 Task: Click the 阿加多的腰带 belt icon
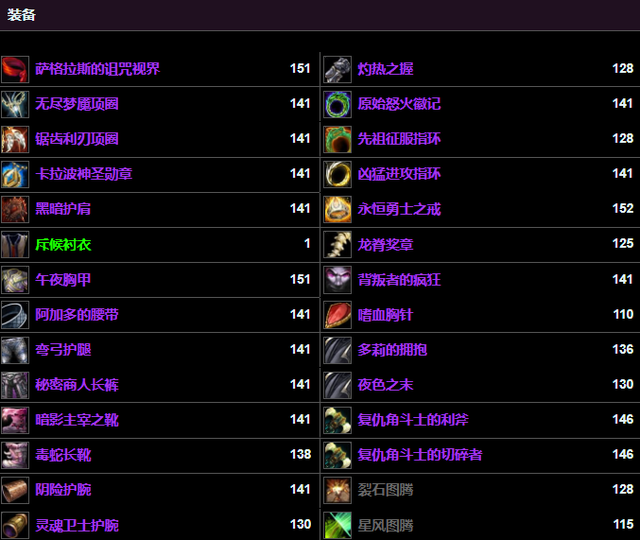[x=15, y=315]
